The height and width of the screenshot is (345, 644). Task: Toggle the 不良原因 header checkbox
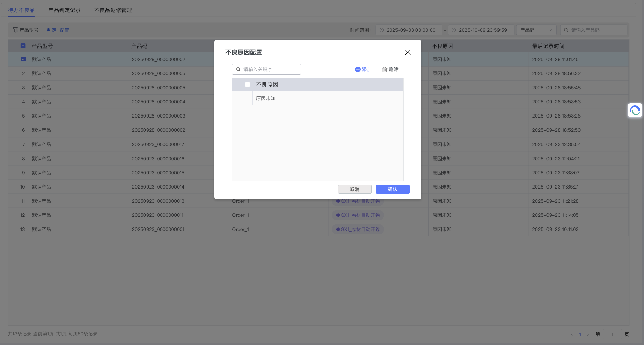pos(247,84)
